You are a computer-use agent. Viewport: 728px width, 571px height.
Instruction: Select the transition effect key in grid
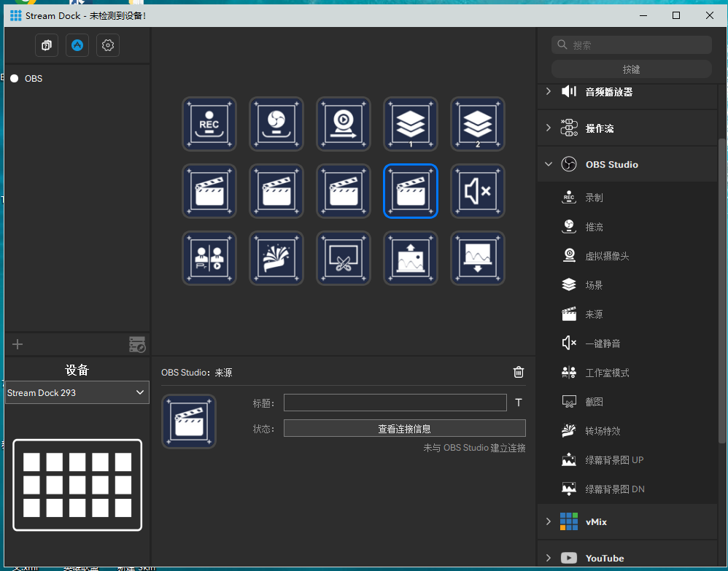[x=276, y=258]
